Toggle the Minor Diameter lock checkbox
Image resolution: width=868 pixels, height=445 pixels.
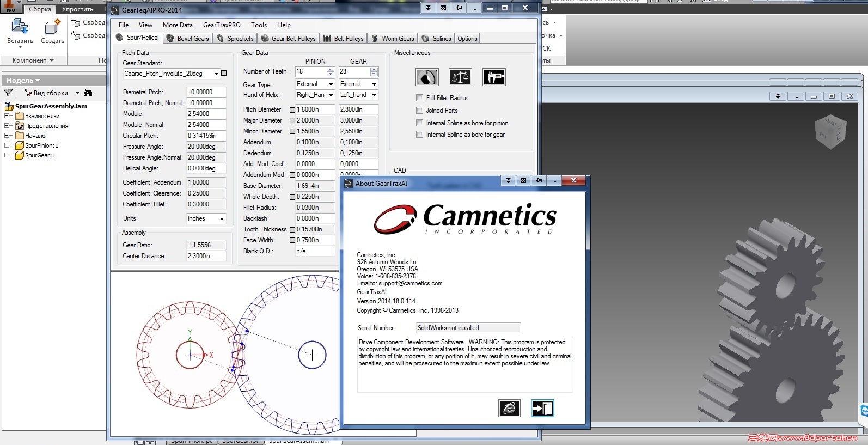292,132
